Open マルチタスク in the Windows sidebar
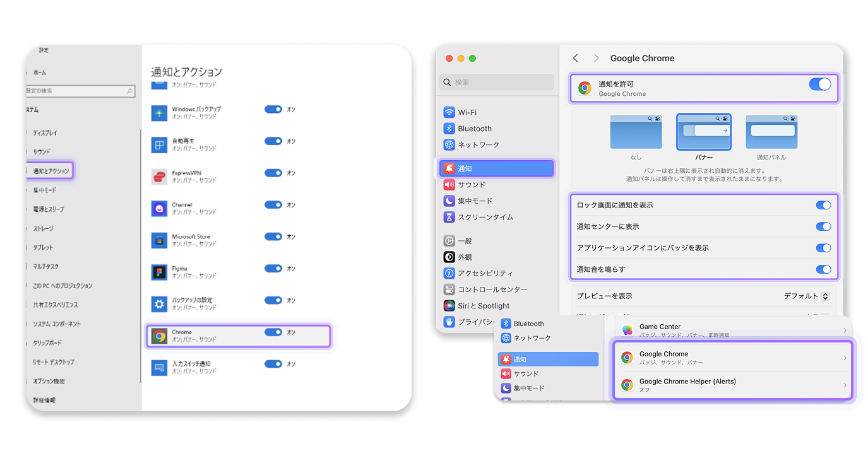Viewport: 868px width, 456px height. [x=46, y=267]
